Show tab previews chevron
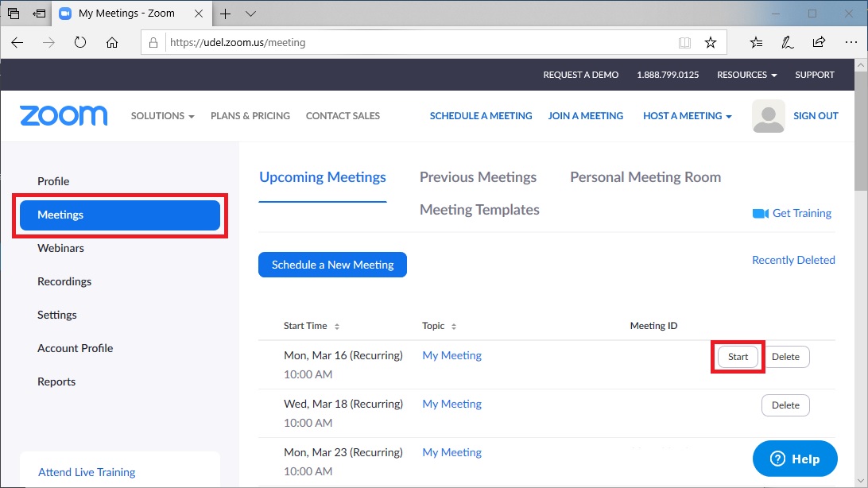The height and width of the screenshot is (488, 868). tap(250, 14)
